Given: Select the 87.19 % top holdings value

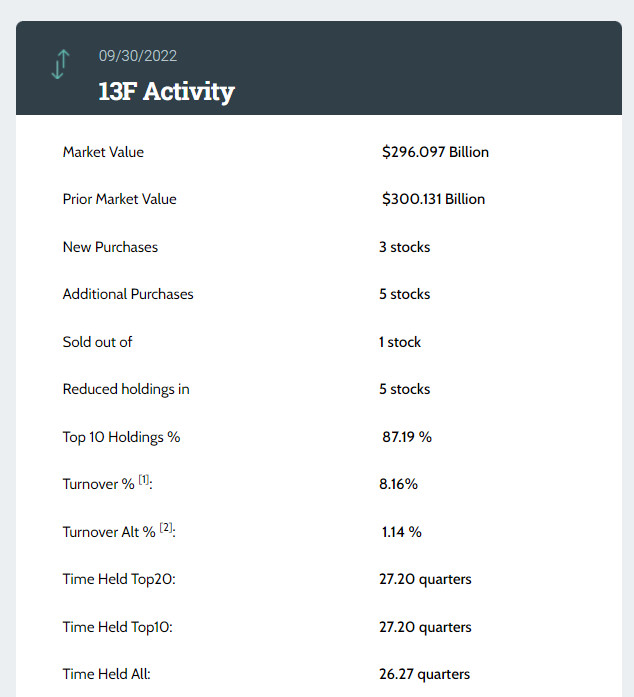Looking at the screenshot, I should (x=406, y=437).
